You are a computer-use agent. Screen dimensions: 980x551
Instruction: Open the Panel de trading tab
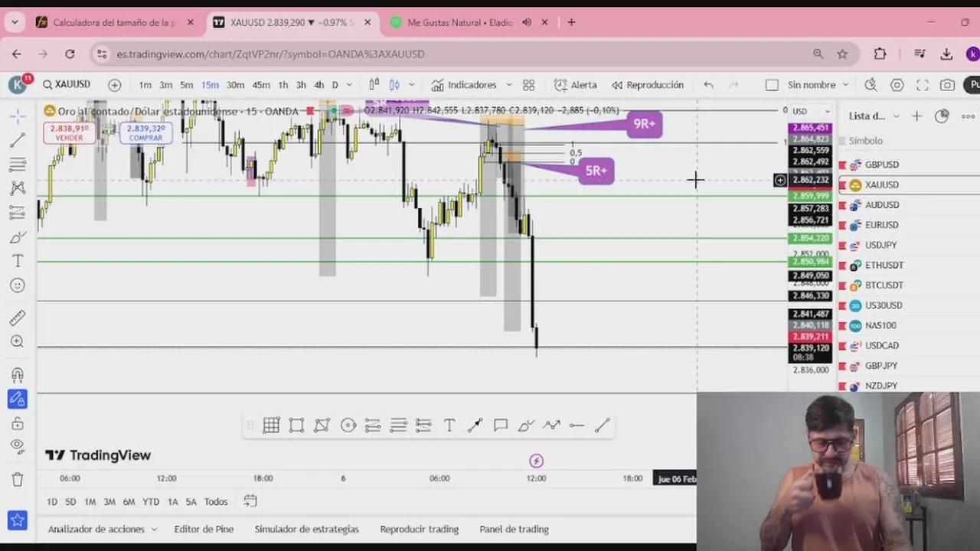pos(514,529)
